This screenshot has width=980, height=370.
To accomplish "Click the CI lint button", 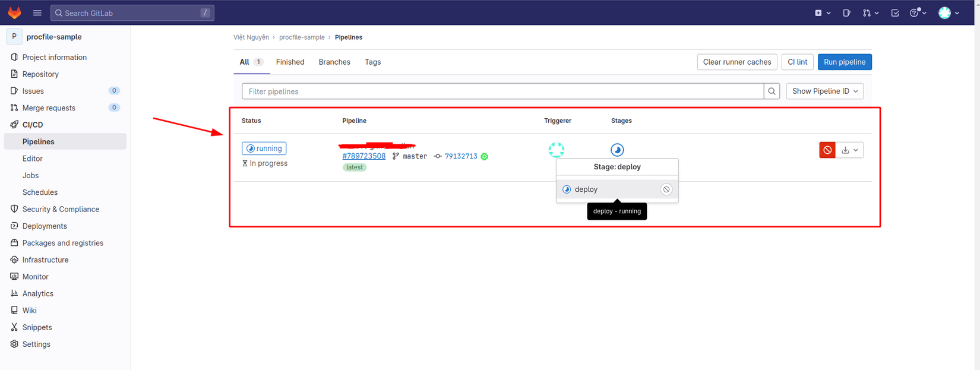I will pyautogui.click(x=798, y=62).
